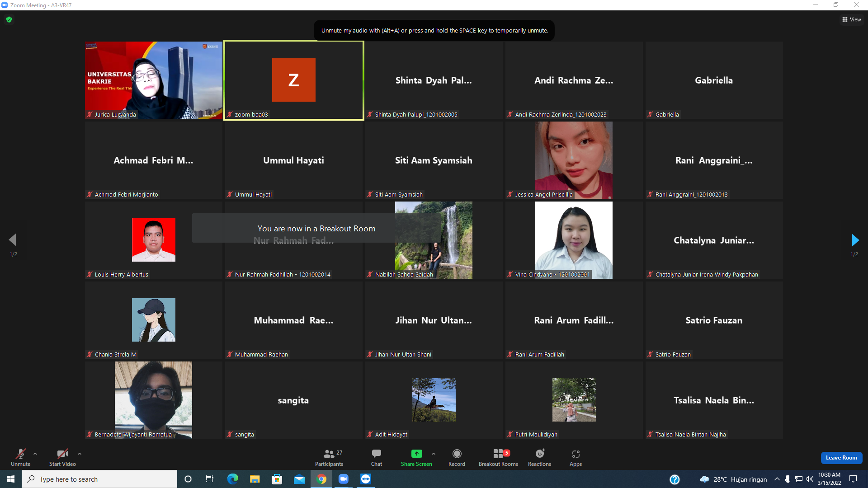Select the Ummul Hayati participant tile
The height and width of the screenshot is (488, 868).
point(294,160)
